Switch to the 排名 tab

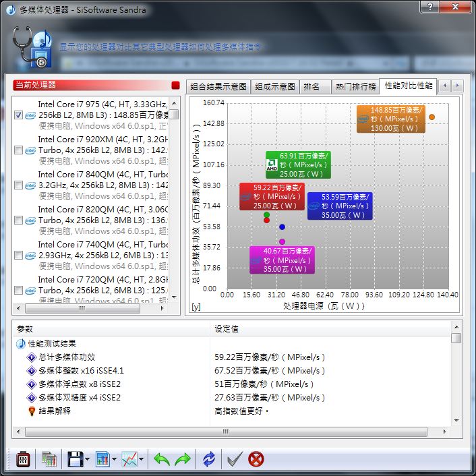coord(311,87)
